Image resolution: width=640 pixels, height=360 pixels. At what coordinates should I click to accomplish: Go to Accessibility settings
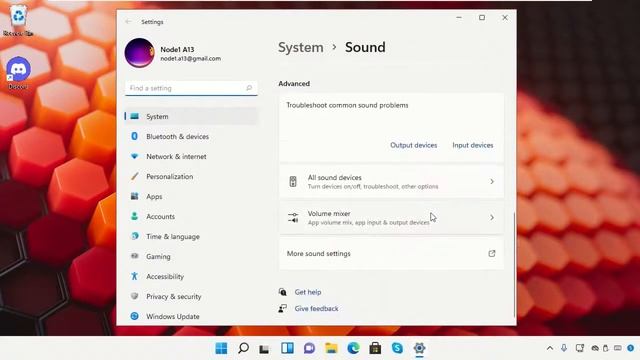click(191, 276)
